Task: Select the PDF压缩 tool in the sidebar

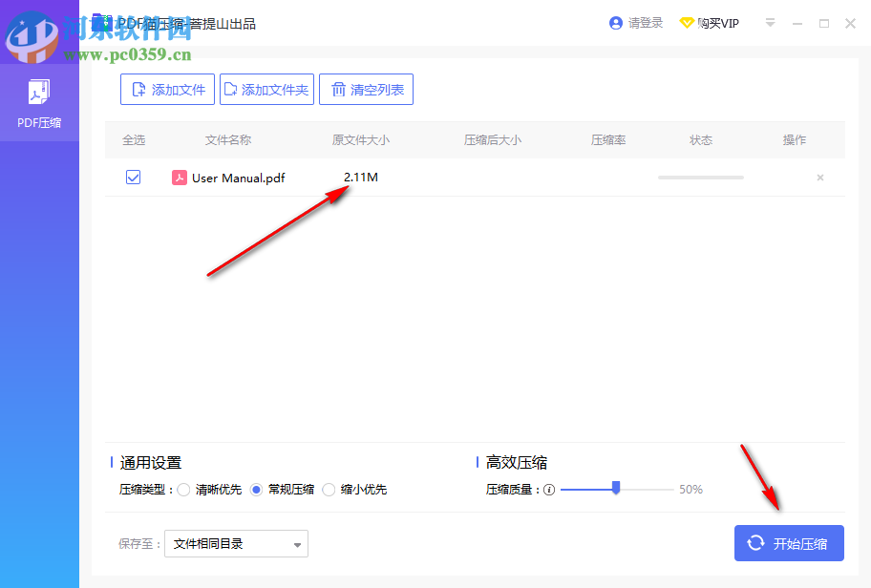Action: [x=38, y=100]
